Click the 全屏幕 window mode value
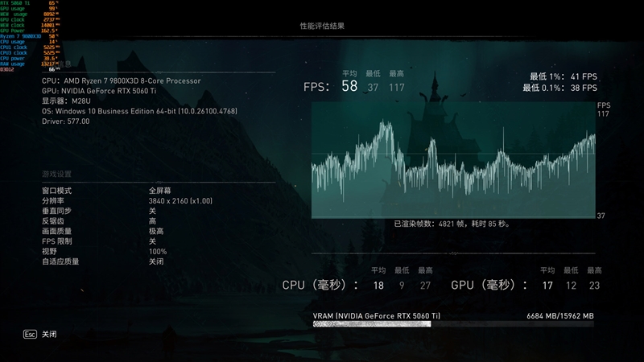Image resolution: width=644 pixels, height=362 pixels. (x=159, y=191)
